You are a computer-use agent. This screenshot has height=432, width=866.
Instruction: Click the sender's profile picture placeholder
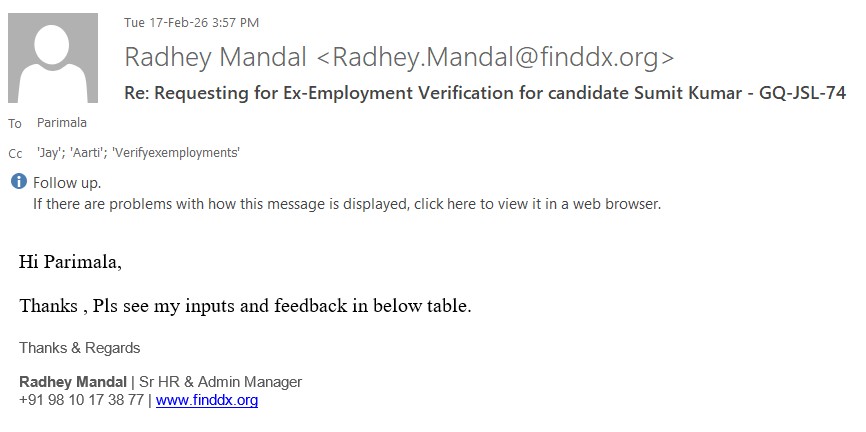pos(53,58)
